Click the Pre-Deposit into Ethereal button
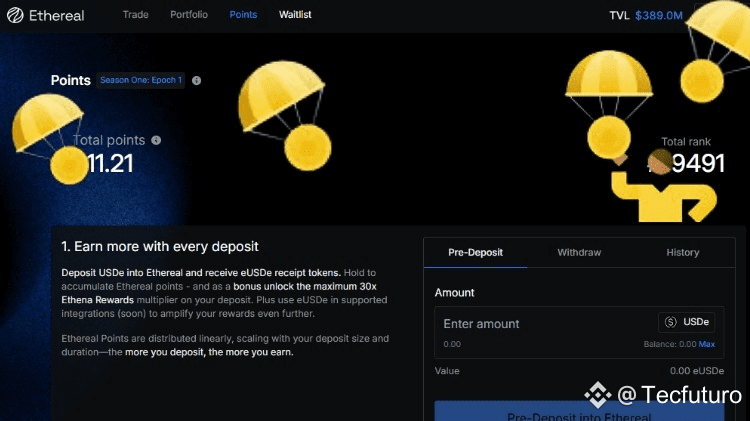The height and width of the screenshot is (421, 750). pos(579,412)
